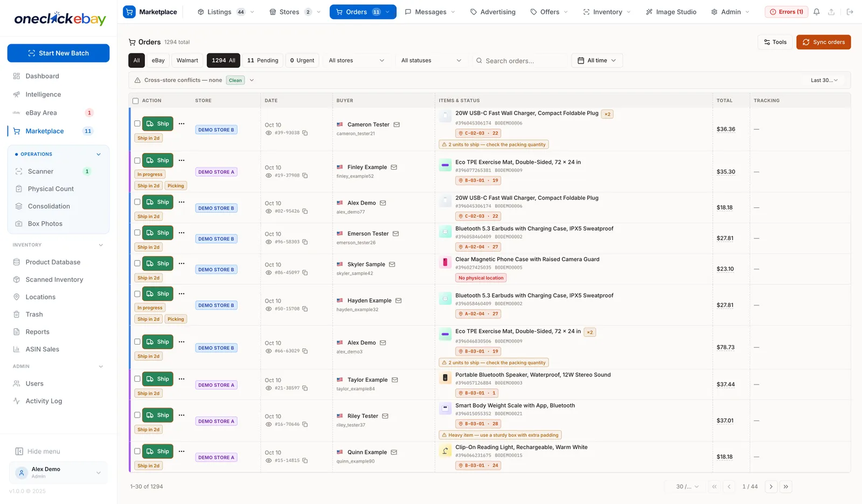Open Box Photos page
This screenshot has height=504, width=862.
45,223
